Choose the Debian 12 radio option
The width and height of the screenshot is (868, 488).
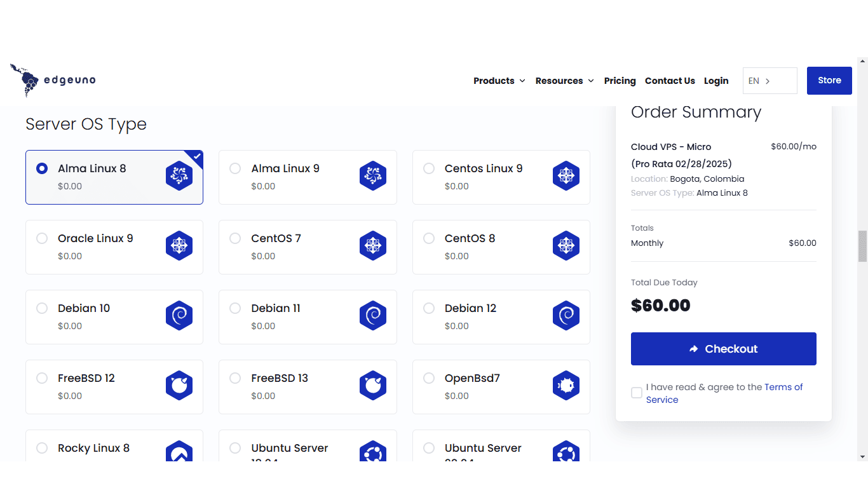(429, 308)
